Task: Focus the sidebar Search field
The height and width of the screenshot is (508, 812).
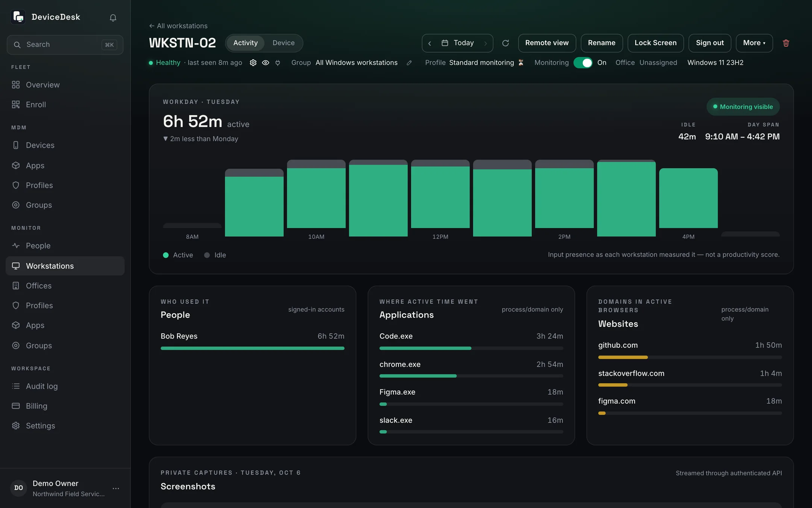Action: (65, 45)
